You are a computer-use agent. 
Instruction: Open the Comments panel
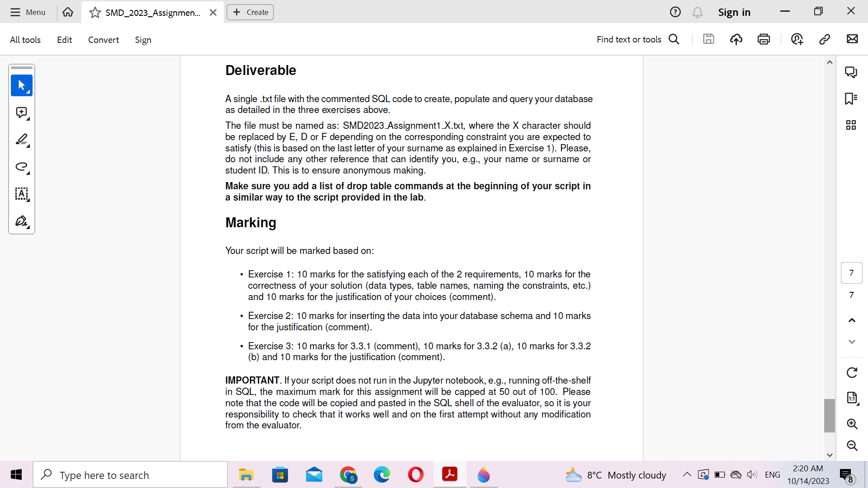851,72
